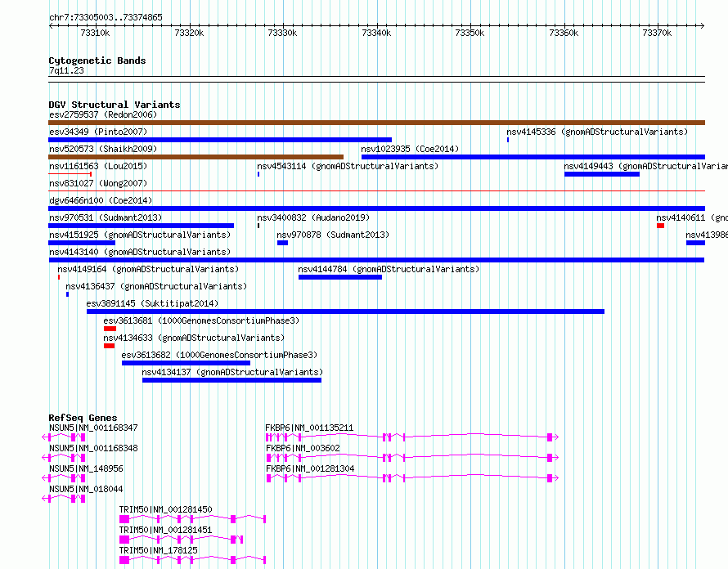Open the NSUN5|NM_001168347 transcript label
The image size is (728, 569).
click(93, 428)
